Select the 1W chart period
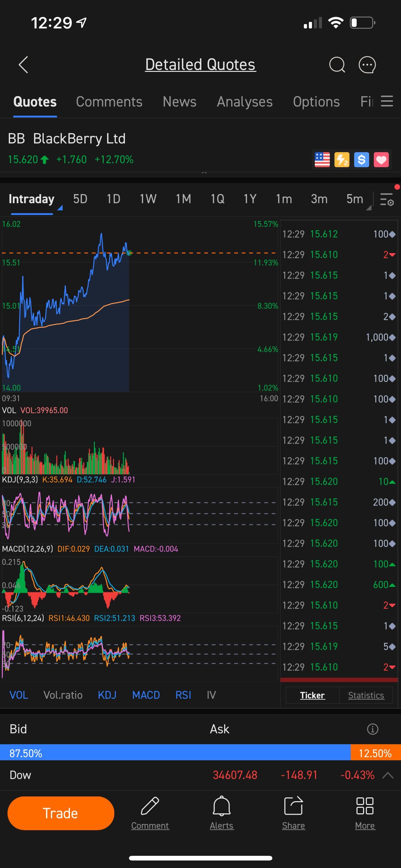The height and width of the screenshot is (868, 401). 148,199
